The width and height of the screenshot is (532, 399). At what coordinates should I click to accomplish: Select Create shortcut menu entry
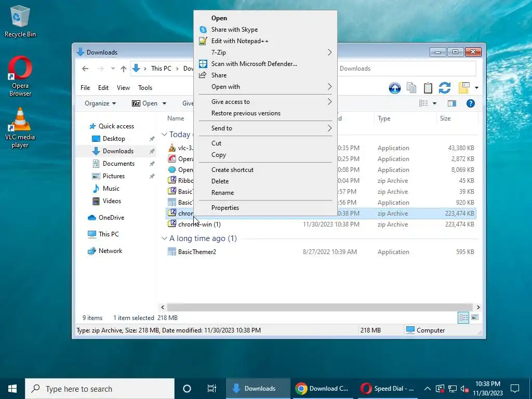[265, 170]
